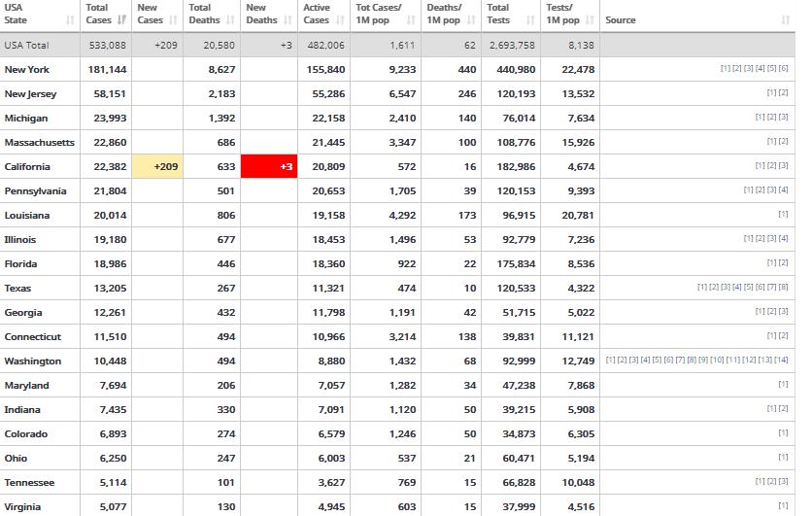Image resolution: width=812 pixels, height=516 pixels.
Task: Open the [1] source link for Louisiana
Action: click(783, 216)
